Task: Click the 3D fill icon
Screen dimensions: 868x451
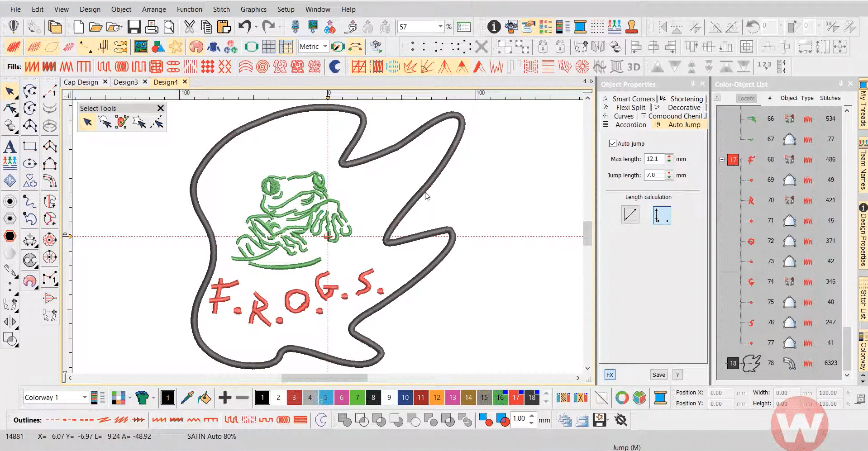Action: pos(634,67)
